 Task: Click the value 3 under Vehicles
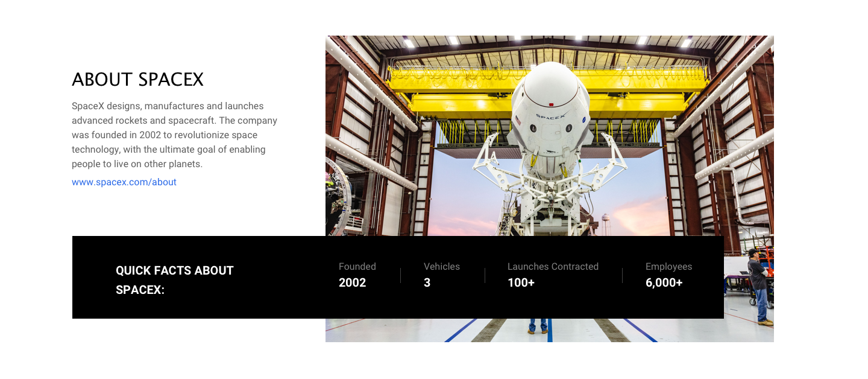(427, 282)
